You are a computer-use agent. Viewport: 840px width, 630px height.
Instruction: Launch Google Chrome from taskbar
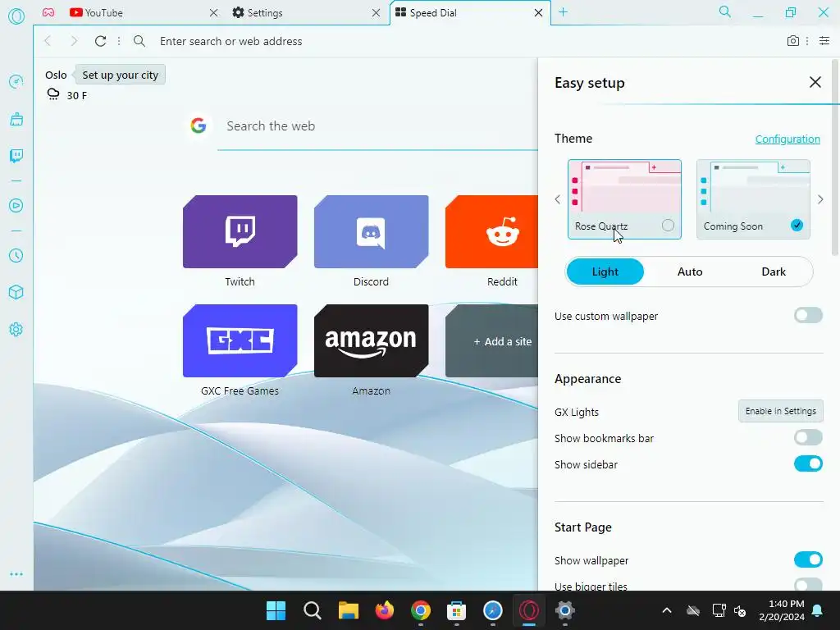(421, 610)
